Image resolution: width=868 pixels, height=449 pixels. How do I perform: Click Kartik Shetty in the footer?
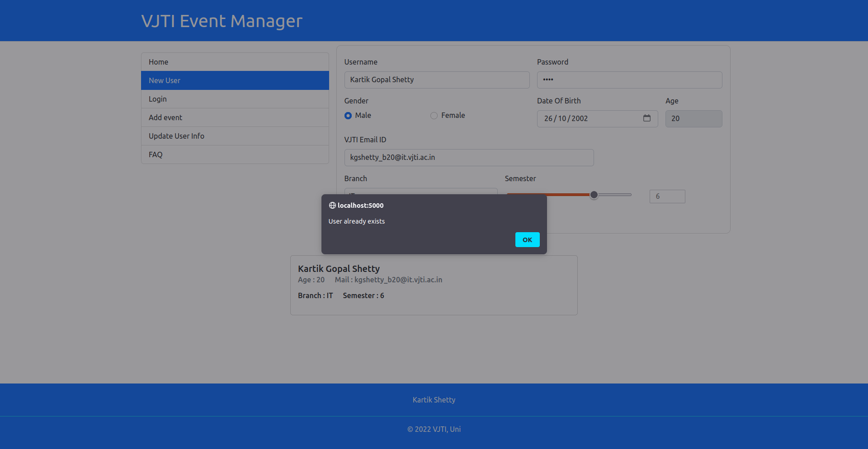(434, 400)
